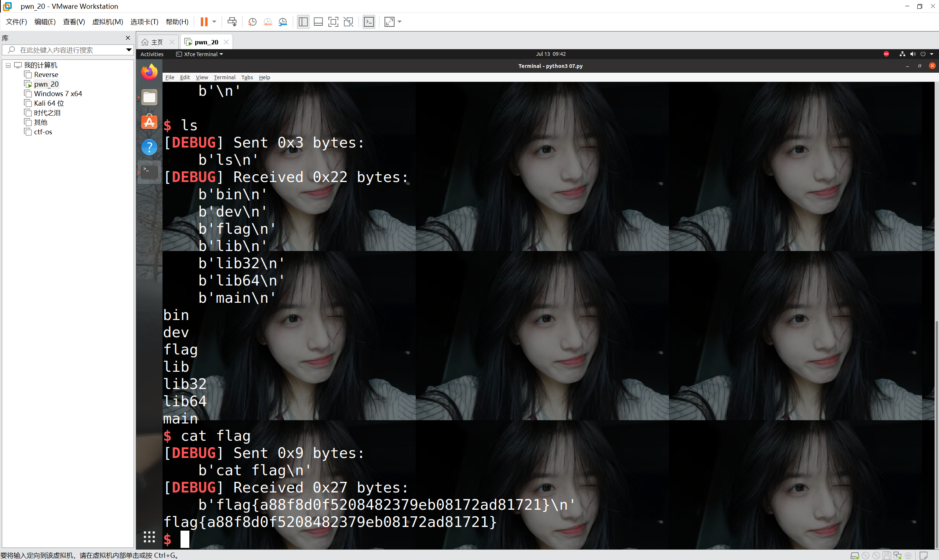Click the terminal vertical scrollbar
The width and height of the screenshot is (939, 560).
click(936, 434)
